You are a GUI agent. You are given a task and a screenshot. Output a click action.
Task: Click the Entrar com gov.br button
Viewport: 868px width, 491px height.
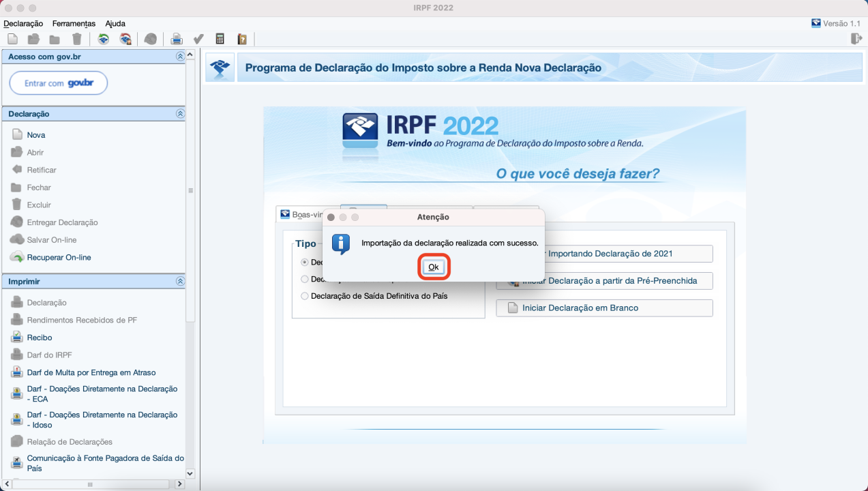[x=59, y=83]
